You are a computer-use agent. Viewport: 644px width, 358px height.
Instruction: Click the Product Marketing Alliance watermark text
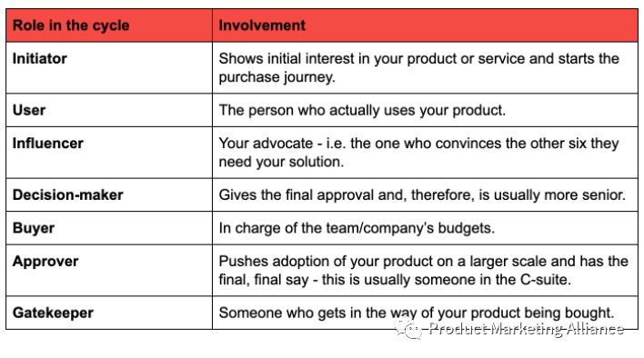(527, 329)
